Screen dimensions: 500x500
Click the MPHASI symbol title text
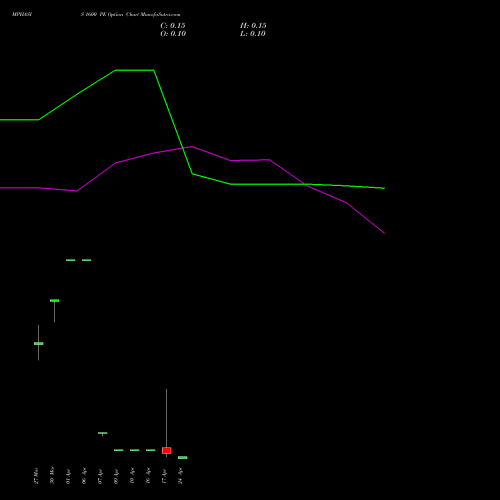click(22, 14)
